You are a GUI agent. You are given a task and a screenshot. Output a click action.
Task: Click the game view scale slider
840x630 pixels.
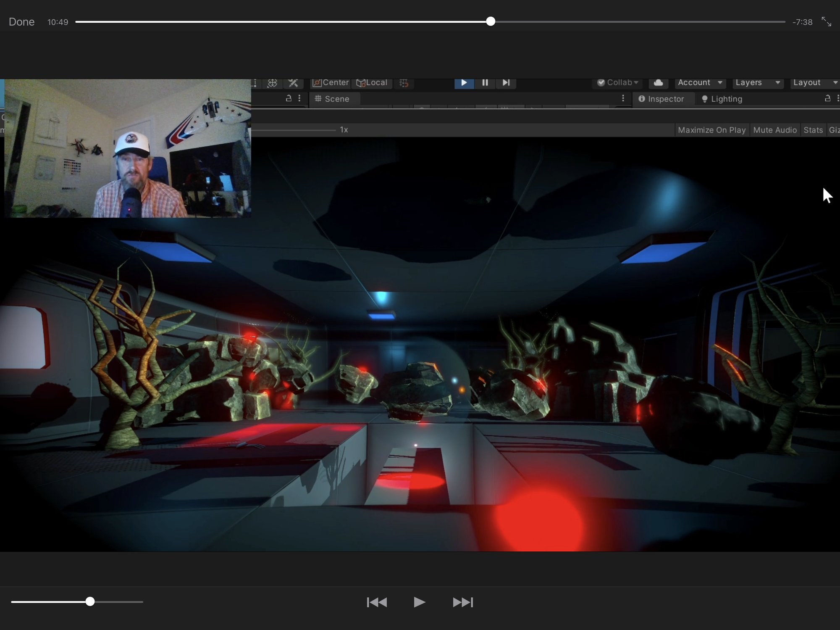click(294, 130)
